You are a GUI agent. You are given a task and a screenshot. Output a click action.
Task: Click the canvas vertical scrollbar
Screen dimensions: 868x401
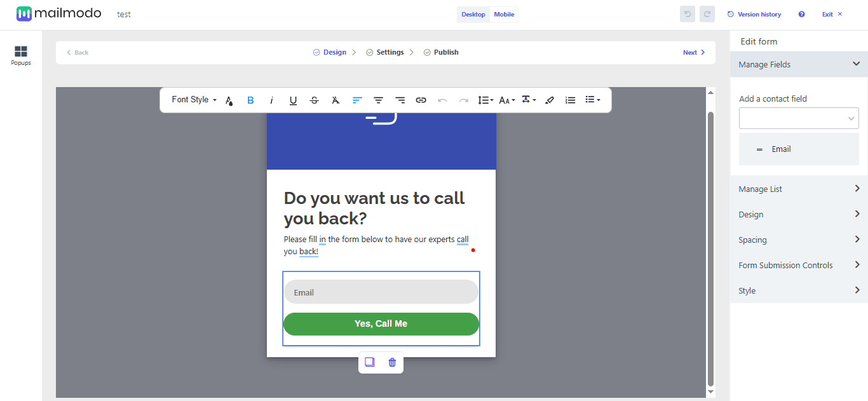[710, 248]
